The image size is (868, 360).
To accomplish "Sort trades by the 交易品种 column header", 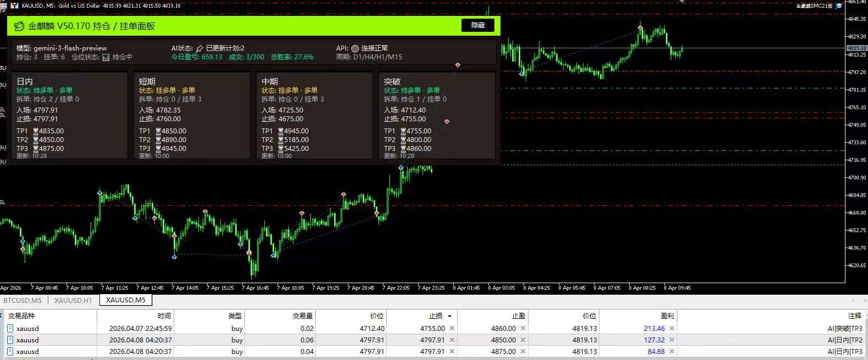I will [x=49, y=316].
